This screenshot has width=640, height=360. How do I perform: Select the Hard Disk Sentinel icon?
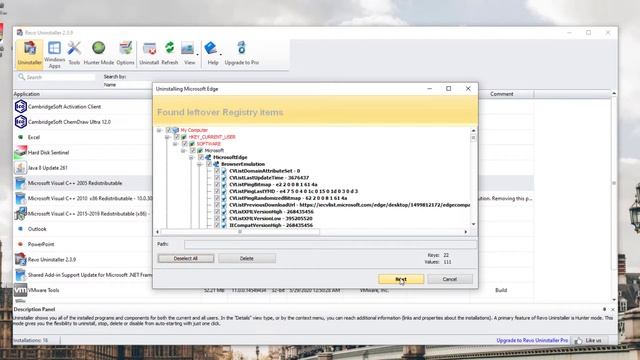pos(20,152)
